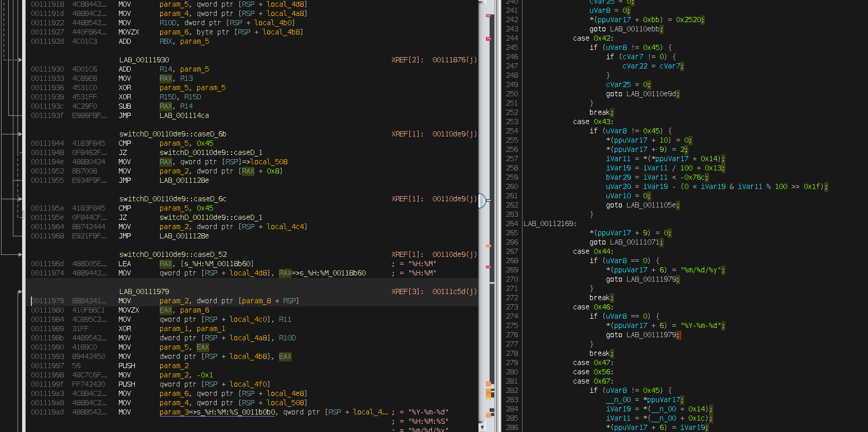Click the semicircle navigation marker in the listing margin

click(482, 200)
